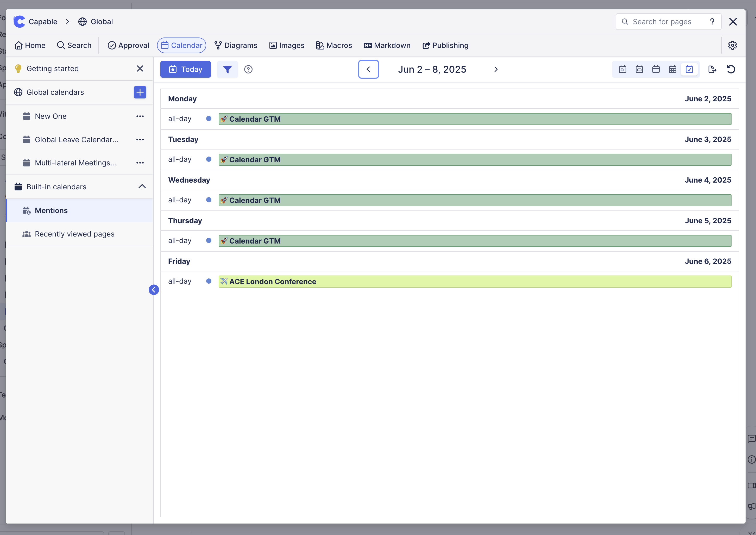The height and width of the screenshot is (535, 756).
Task: Add a new global calendar
Action: click(140, 92)
